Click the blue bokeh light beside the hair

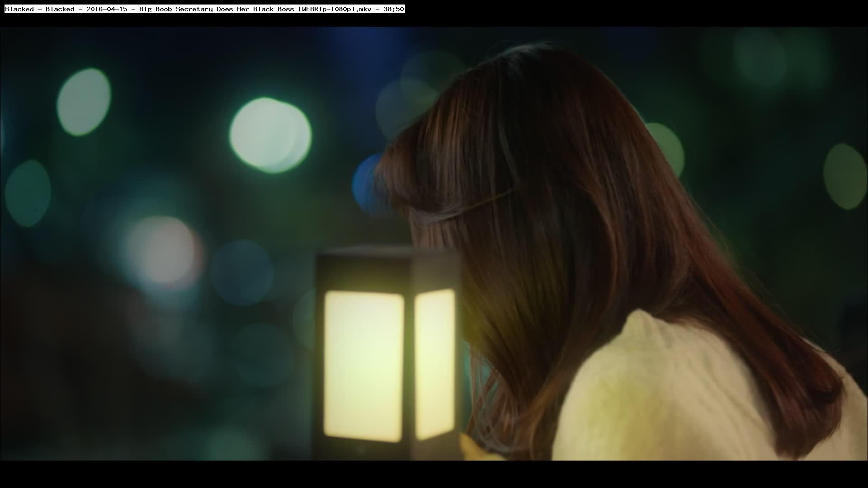[x=364, y=183]
